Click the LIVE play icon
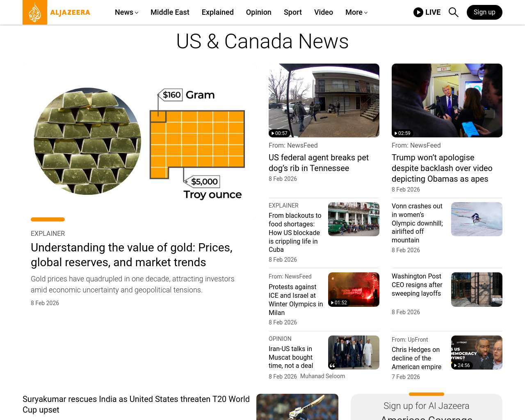This screenshot has width=525, height=420. point(418,12)
